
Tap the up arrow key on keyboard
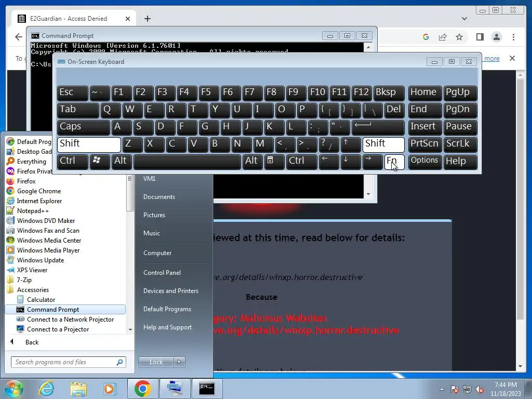pyautogui.click(x=351, y=144)
